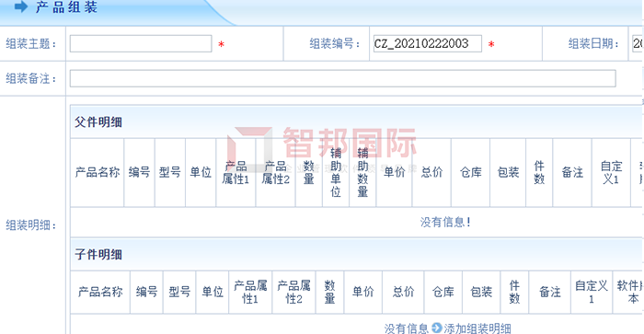Click the 没有信息 text in 子件明细
The width and height of the screenshot is (644, 334).
(x=407, y=328)
